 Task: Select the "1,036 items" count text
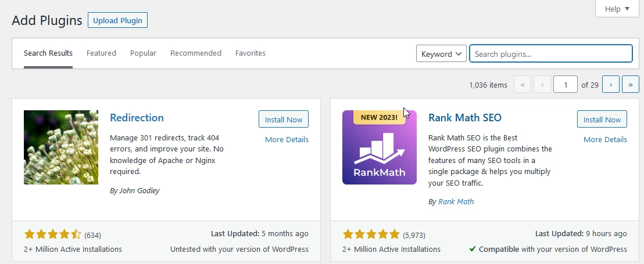[488, 85]
